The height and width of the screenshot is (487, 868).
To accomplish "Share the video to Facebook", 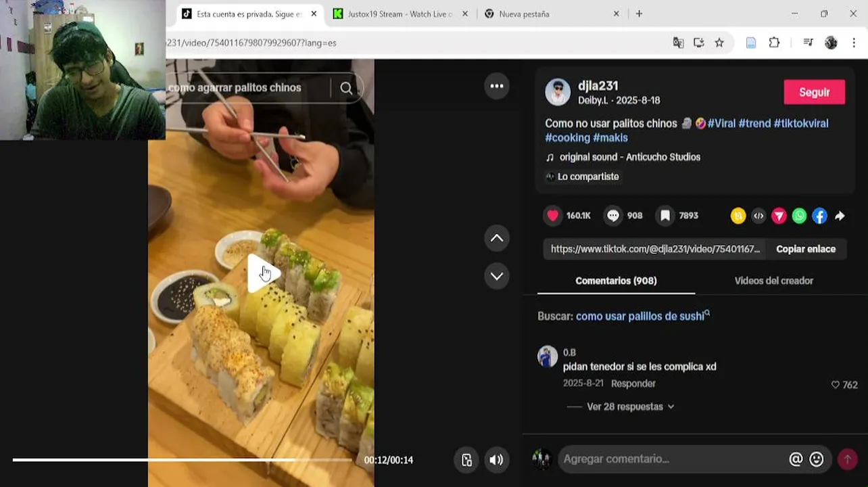I will point(819,216).
